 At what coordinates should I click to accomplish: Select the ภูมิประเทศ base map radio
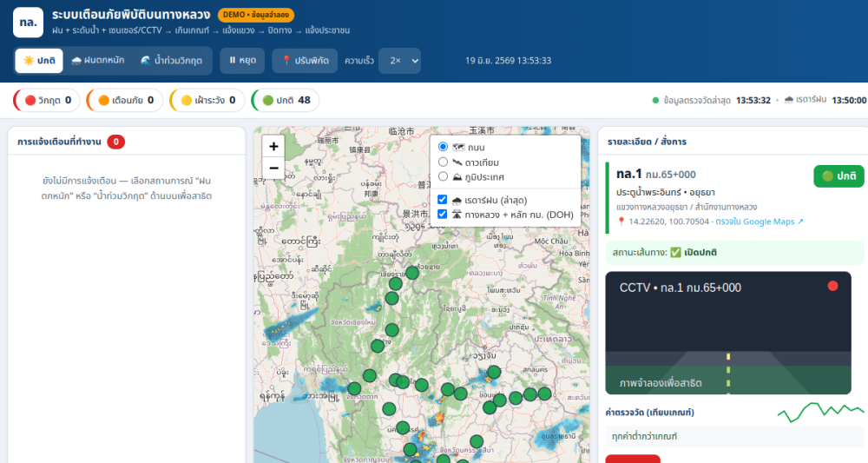(443, 176)
